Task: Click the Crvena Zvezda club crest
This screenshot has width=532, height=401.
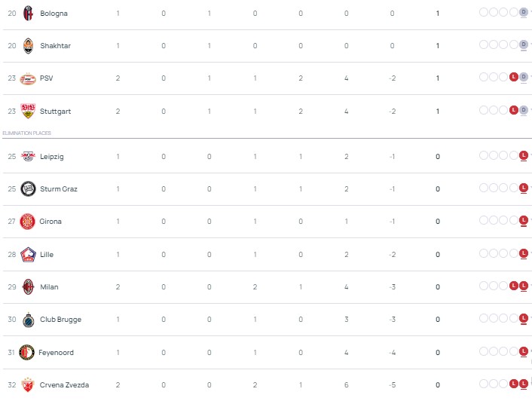Action: pos(28,384)
